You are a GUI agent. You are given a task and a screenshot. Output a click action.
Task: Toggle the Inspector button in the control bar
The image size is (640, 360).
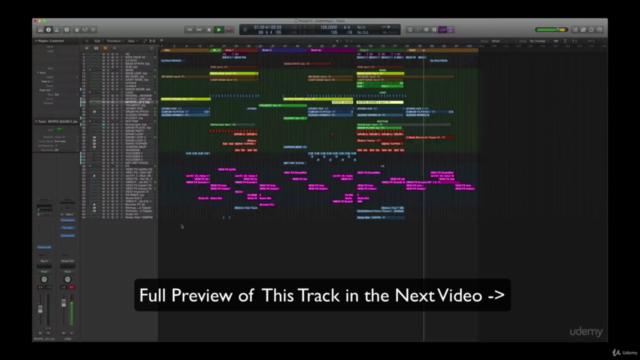tap(49, 30)
